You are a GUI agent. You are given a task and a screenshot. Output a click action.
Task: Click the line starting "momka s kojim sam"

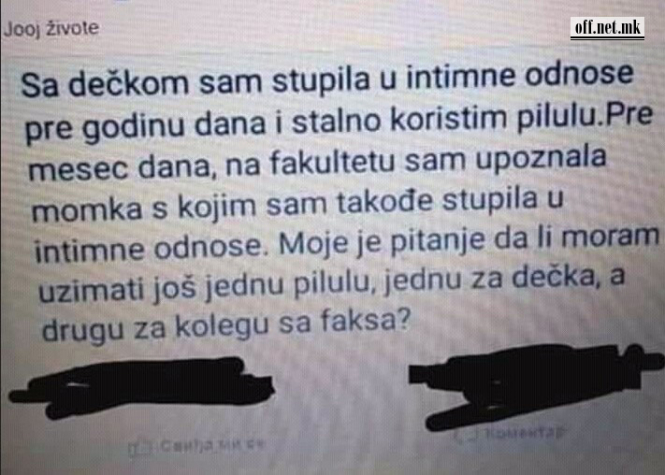(x=297, y=204)
